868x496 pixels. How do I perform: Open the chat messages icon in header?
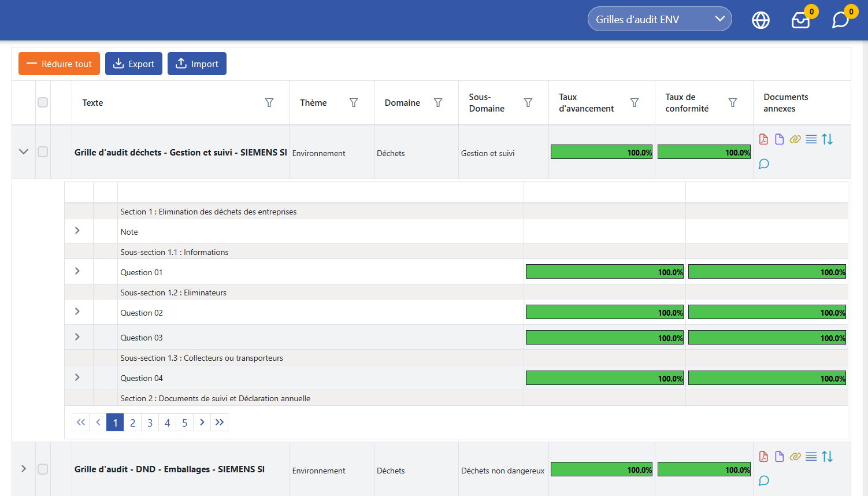coord(840,20)
